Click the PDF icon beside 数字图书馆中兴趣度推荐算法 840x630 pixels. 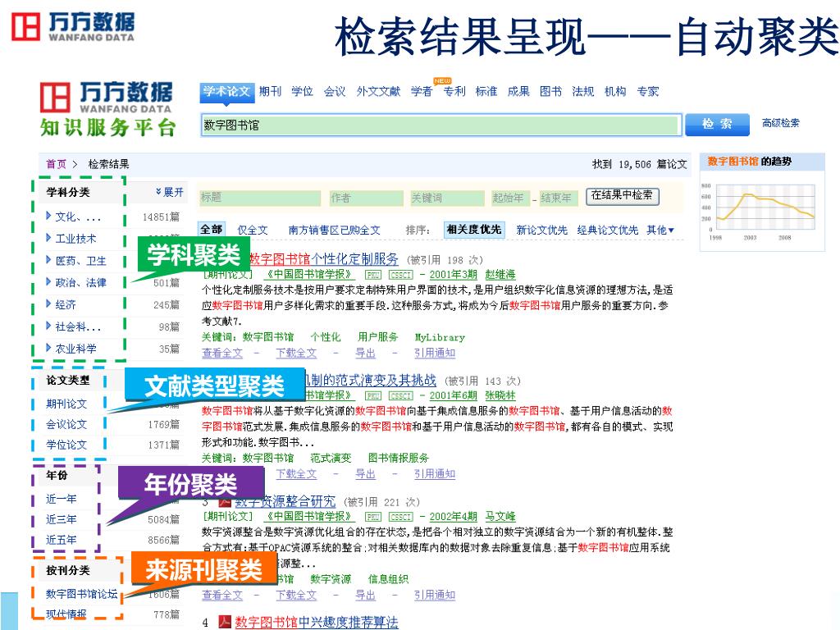pyautogui.click(x=225, y=622)
